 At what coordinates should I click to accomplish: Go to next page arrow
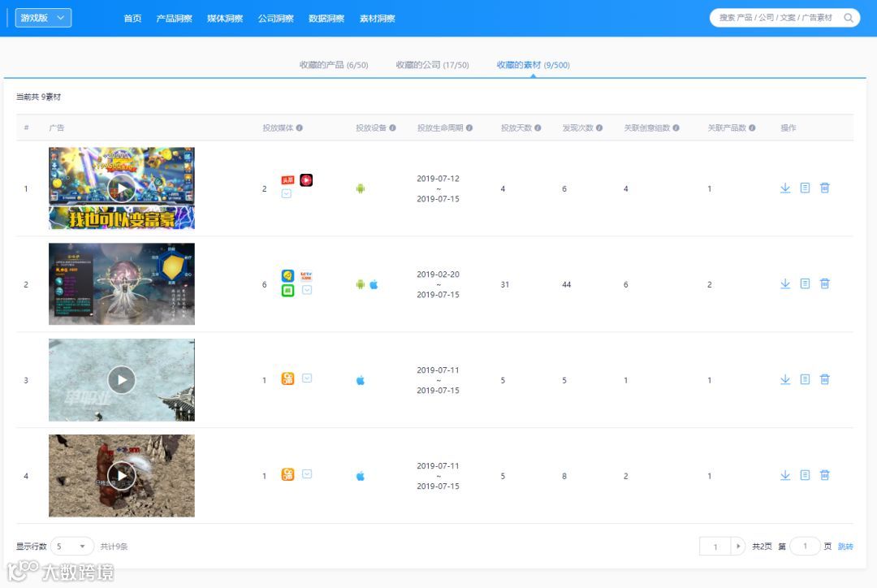pyautogui.click(x=738, y=546)
